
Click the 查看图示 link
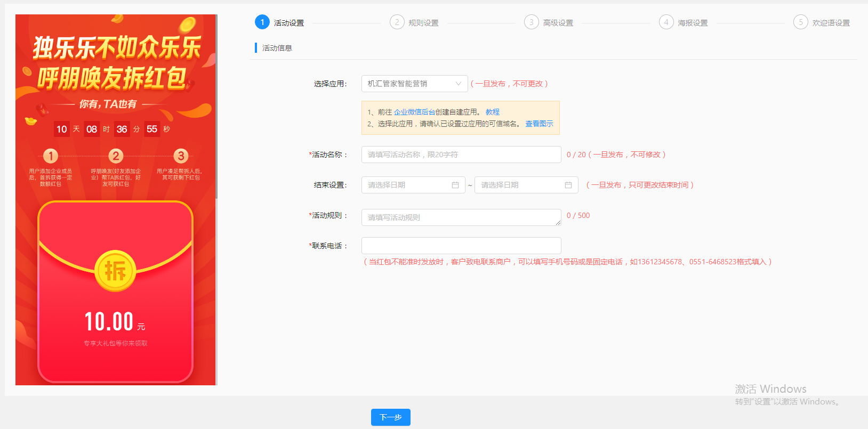click(x=539, y=124)
